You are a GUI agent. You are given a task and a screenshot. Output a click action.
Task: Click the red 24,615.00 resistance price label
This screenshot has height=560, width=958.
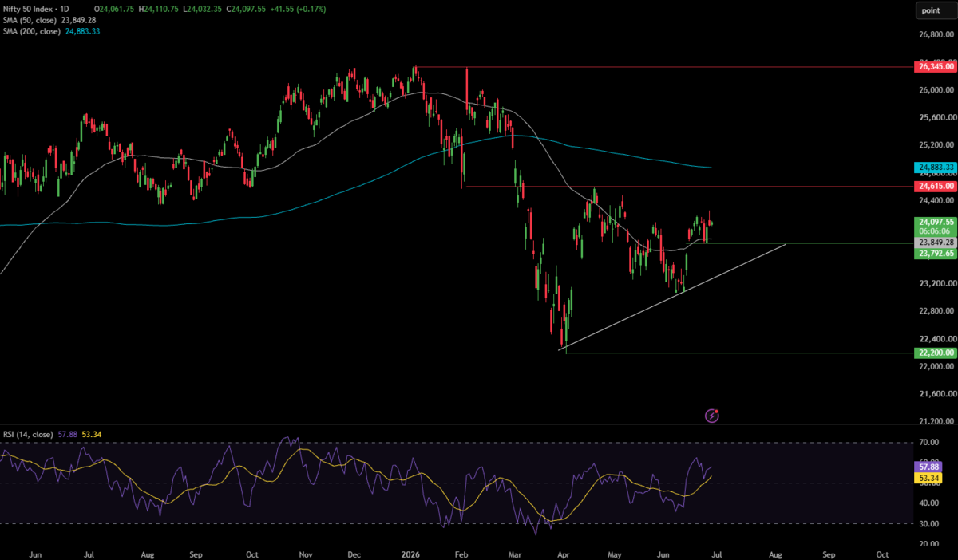coord(935,186)
